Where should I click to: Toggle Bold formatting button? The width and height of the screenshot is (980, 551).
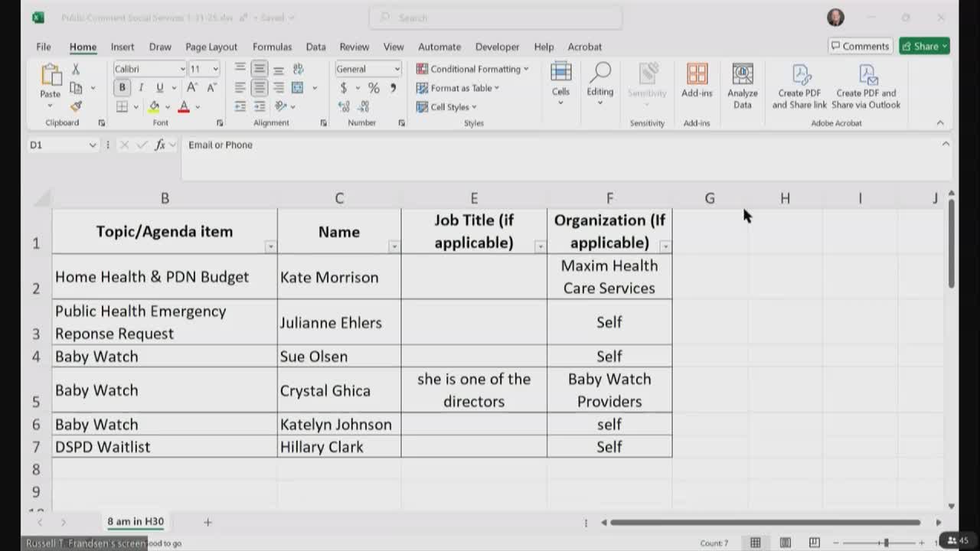point(122,88)
